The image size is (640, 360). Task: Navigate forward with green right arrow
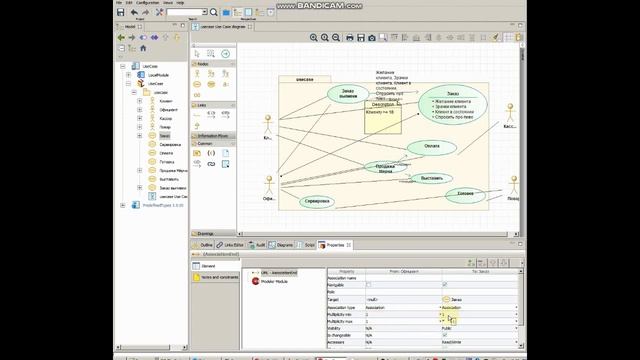[x=131, y=38]
